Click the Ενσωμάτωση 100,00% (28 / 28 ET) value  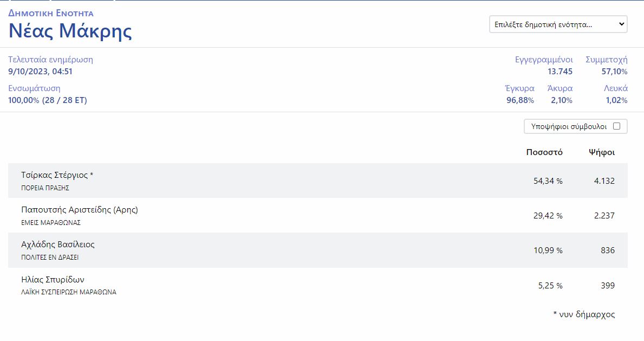48,100
